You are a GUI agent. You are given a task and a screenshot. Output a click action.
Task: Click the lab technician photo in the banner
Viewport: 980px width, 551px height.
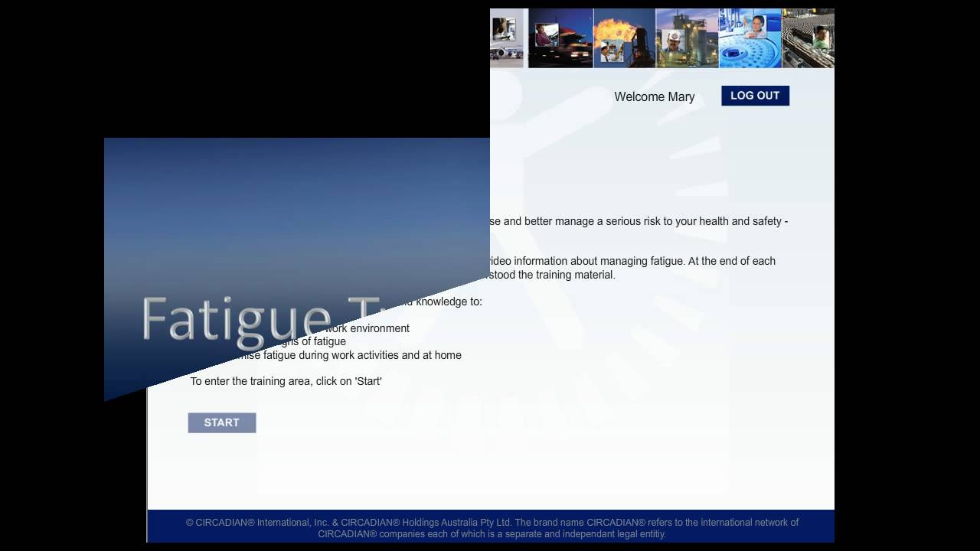pos(750,38)
